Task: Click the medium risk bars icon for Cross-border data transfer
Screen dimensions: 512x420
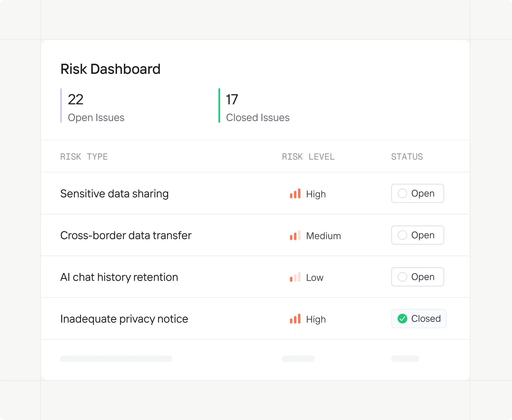Action: [295, 235]
